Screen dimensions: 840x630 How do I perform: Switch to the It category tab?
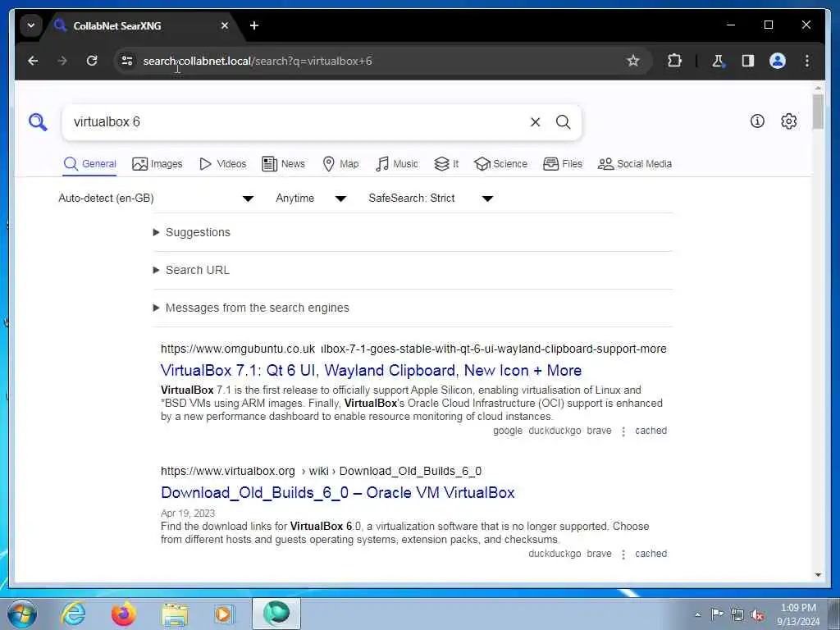pyautogui.click(x=446, y=163)
